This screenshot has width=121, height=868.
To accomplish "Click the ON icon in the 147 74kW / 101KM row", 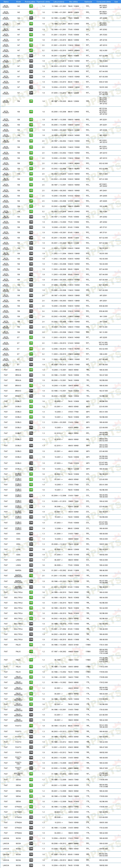I will (31, 66).
